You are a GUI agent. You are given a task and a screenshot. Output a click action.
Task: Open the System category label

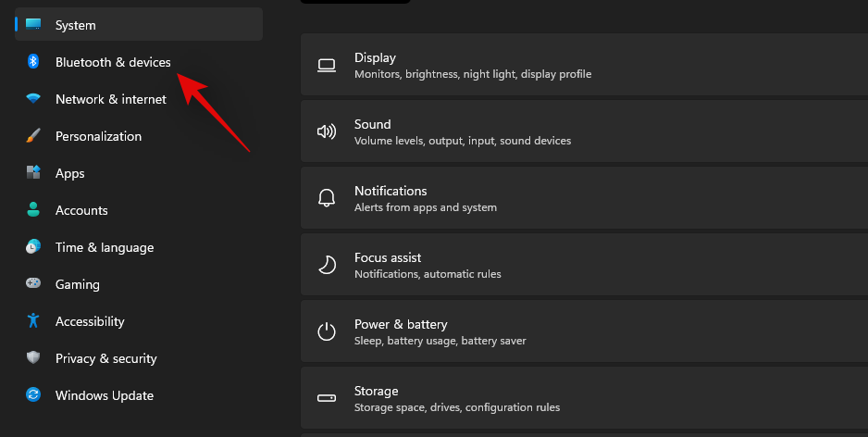75,25
